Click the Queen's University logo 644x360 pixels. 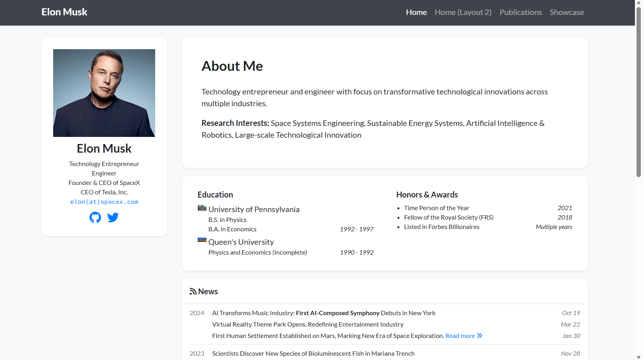click(202, 240)
